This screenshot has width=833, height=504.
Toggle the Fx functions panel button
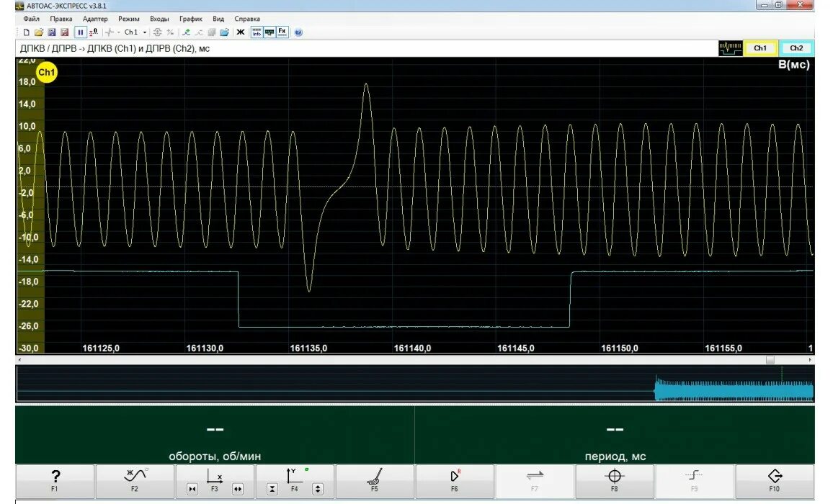click(x=282, y=32)
